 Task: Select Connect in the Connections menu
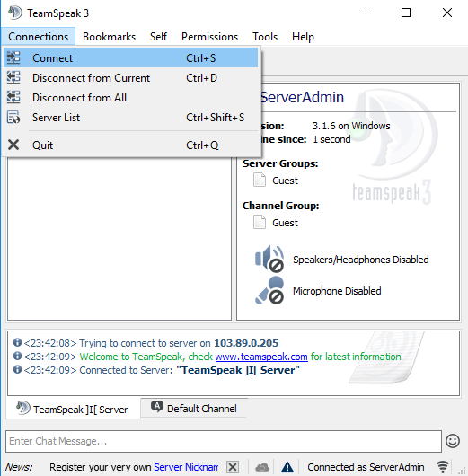click(130, 58)
